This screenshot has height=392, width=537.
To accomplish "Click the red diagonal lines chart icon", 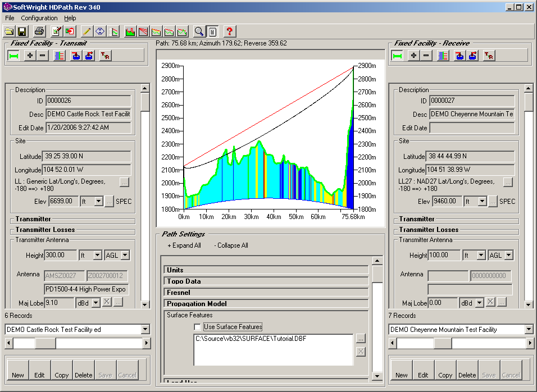I will 143,31.
